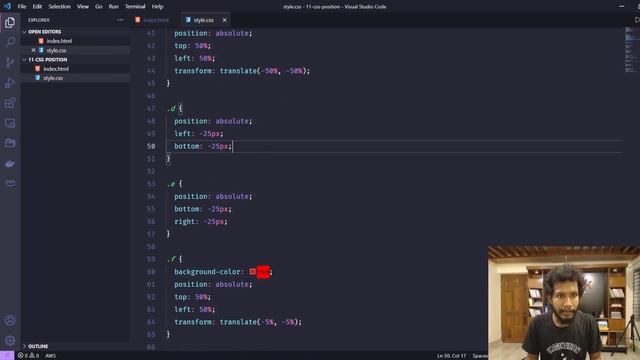Open the File menu
The width and height of the screenshot is (640, 360).
click(22, 7)
